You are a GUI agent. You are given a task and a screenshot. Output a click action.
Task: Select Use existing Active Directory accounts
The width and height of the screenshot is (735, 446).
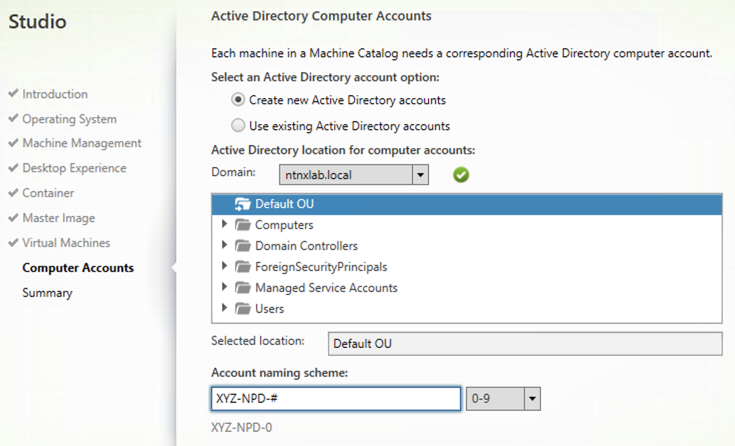[238, 125]
